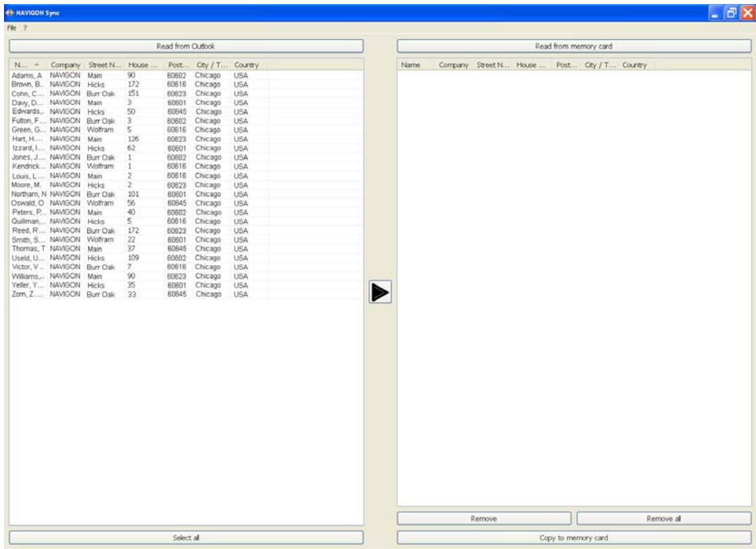This screenshot has width=756, height=549.
Task: Open the ? help menu
Action: (x=25, y=28)
